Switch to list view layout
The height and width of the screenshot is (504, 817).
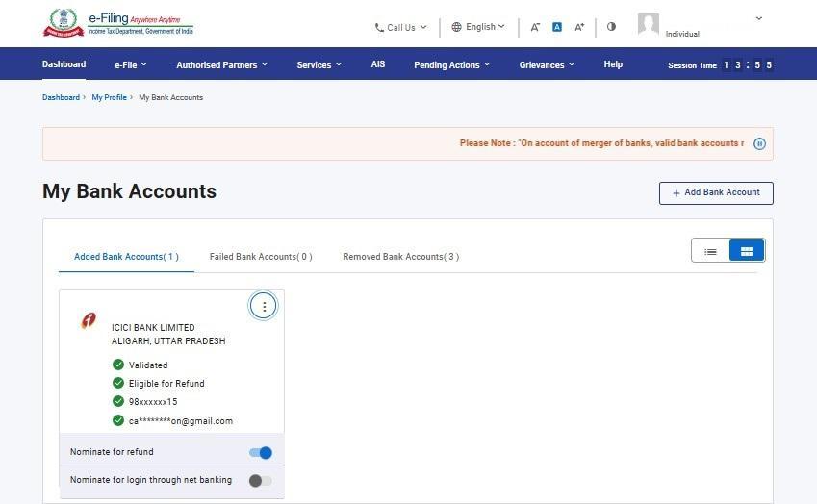[x=710, y=251]
